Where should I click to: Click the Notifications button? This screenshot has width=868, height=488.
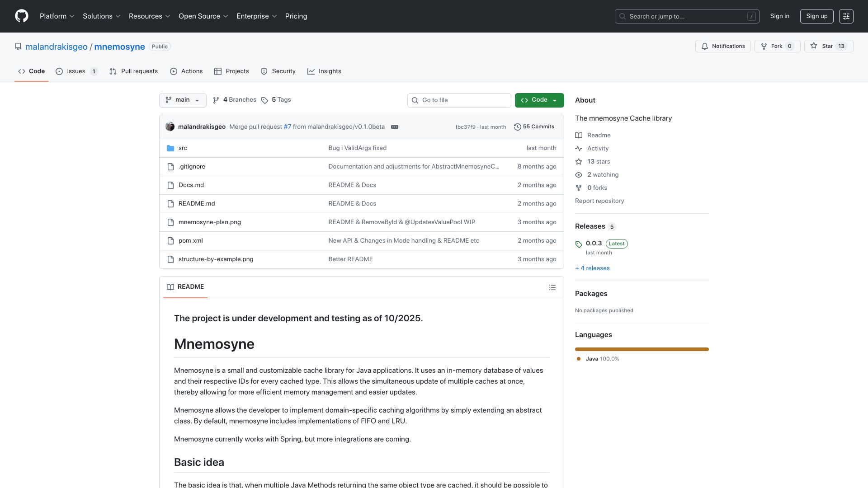coord(723,46)
